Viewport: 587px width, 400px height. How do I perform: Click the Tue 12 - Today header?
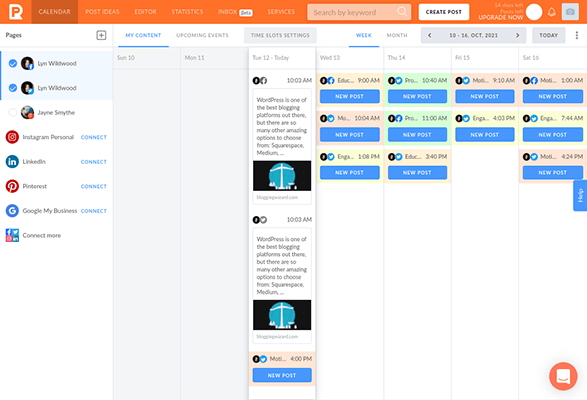click(x=271, y=58)
